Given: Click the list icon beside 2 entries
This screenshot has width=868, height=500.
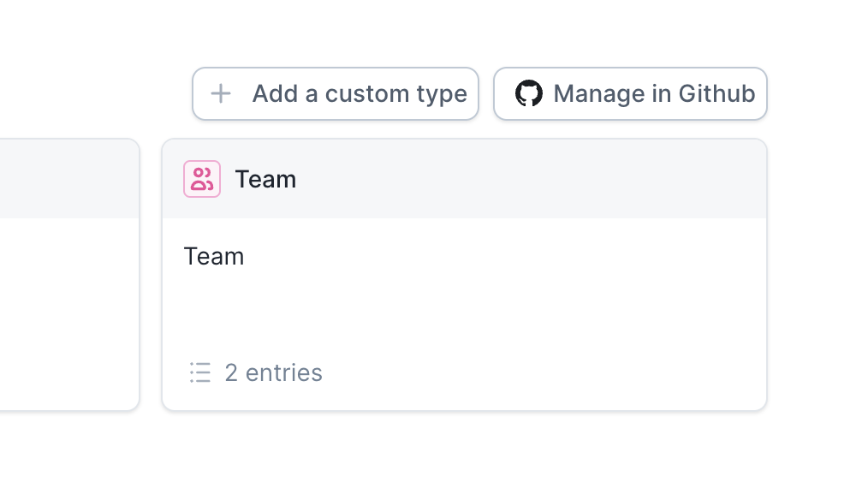Looking at the screenshot, I should coord(200,372).
